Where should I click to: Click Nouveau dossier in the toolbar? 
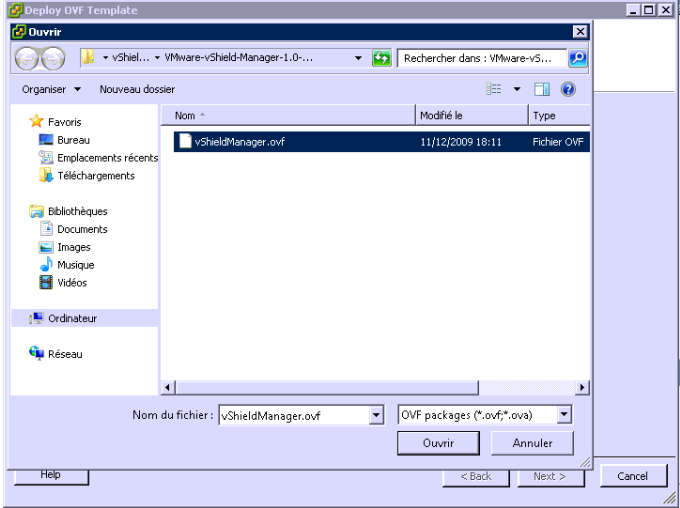[137, 90]
